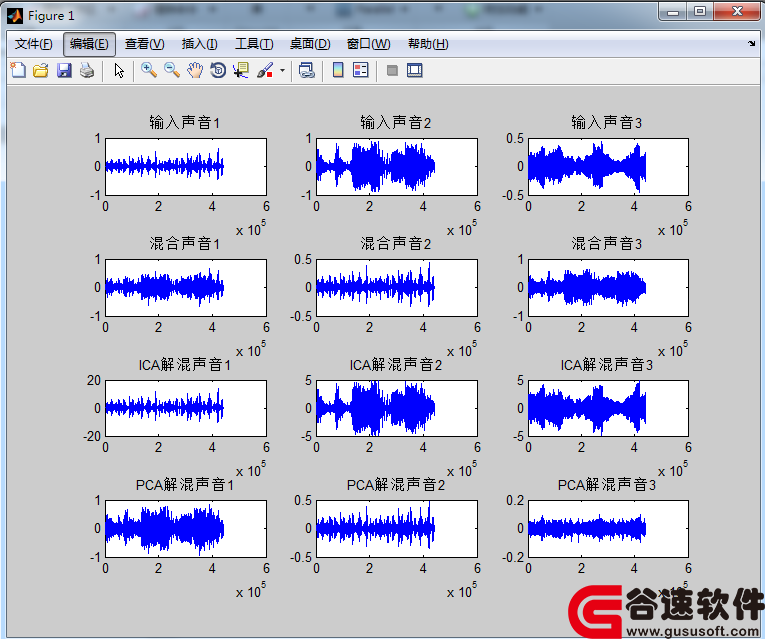Select the title text ICA解混声音2
The image size is (765, 639).
click(x=396, y=364)
